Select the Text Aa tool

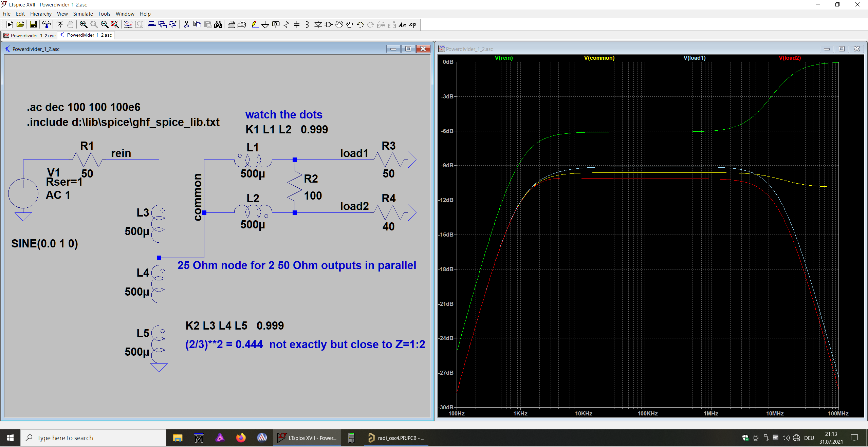click(402, 24)
